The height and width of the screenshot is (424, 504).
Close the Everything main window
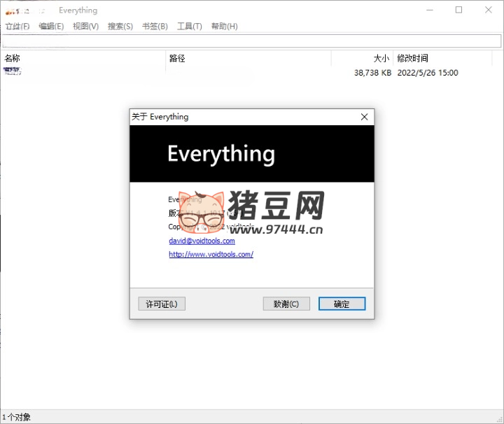point(489,10)
